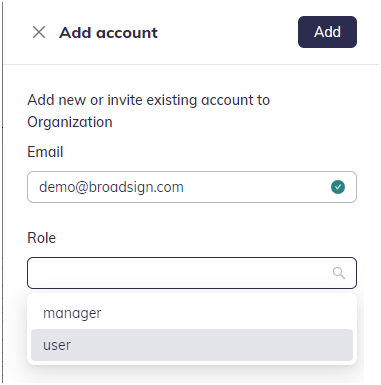Viewport: 381px width, 385px height.
Task: Dismiss the dialog using the X icon
Action: tap(39, 32)
